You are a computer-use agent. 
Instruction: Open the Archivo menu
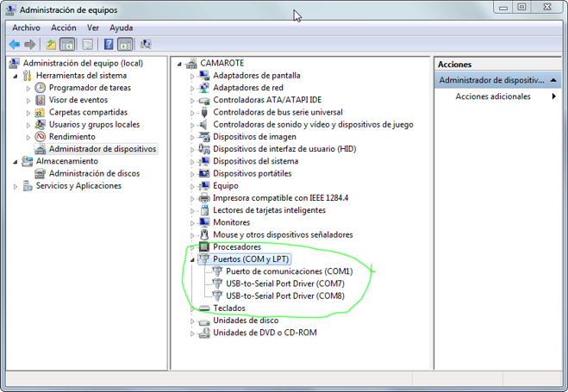[x=26, y=28]
